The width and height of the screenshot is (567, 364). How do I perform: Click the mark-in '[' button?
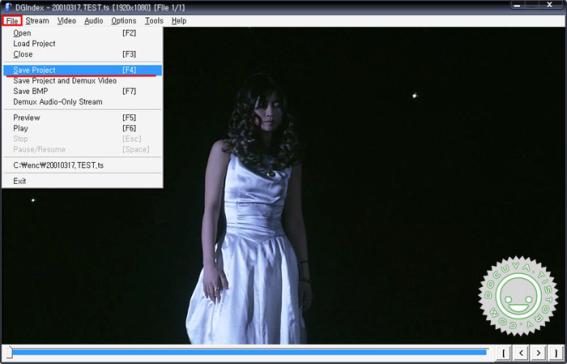point(503,353)
